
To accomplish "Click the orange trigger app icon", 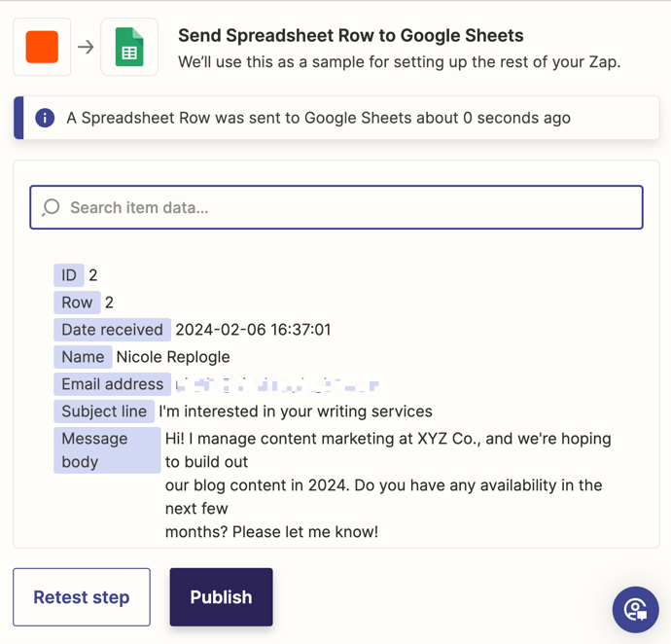I will tap(42, 47).
